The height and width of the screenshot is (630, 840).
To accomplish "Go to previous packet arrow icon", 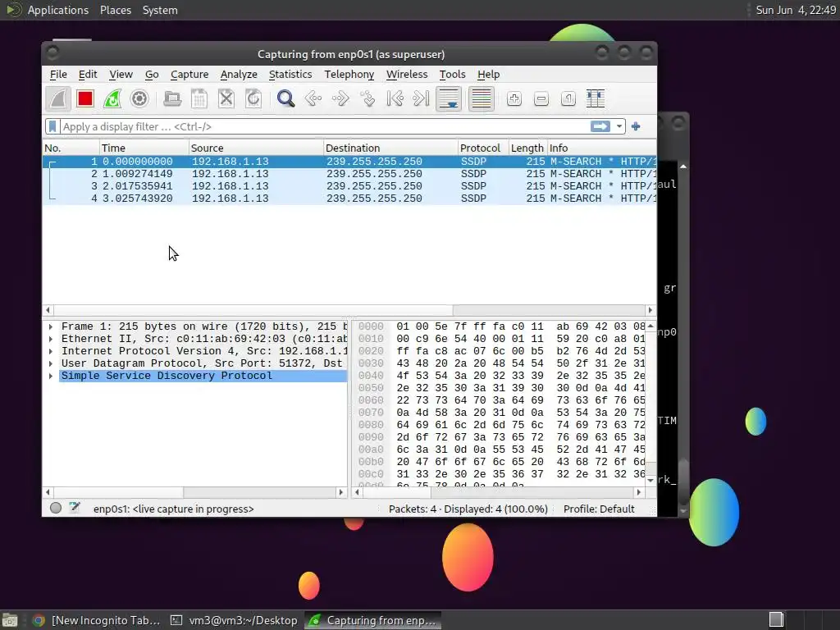I will click(x=313, y=99).
